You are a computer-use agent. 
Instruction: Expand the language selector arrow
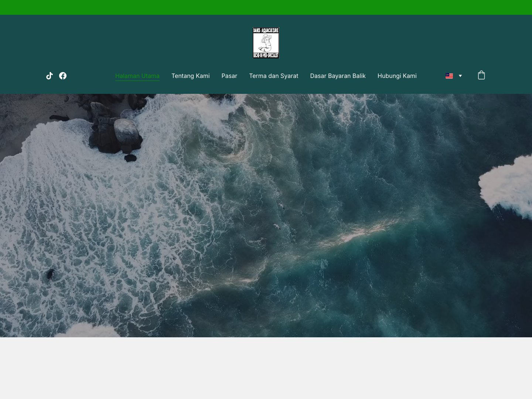pos(460,76)
